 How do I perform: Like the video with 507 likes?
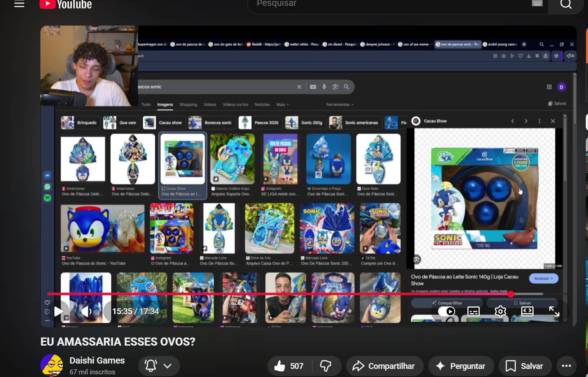[x=289, y=366]
